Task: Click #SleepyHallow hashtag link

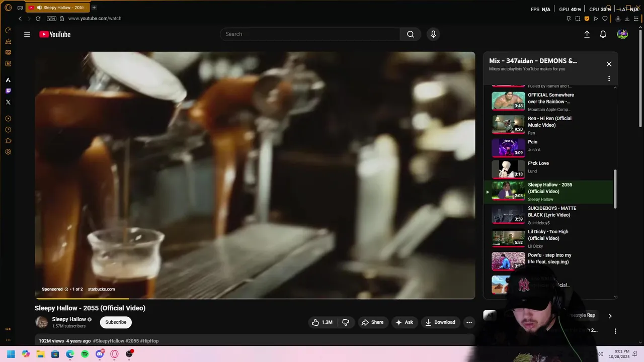Action: coord(108,341)
